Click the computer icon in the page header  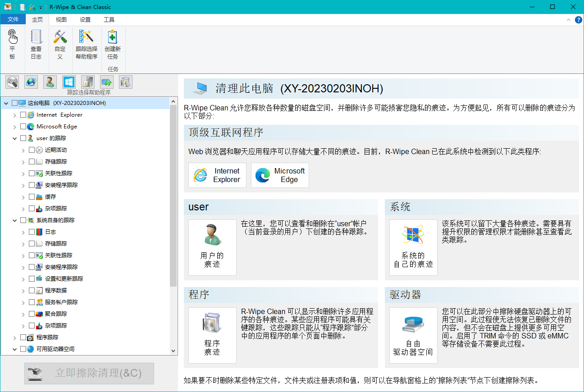click(200, 88)
